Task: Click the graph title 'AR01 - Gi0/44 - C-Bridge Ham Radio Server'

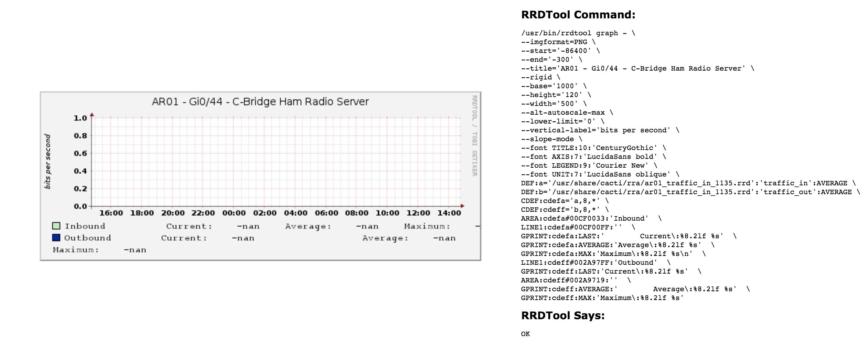Action: 260,101
